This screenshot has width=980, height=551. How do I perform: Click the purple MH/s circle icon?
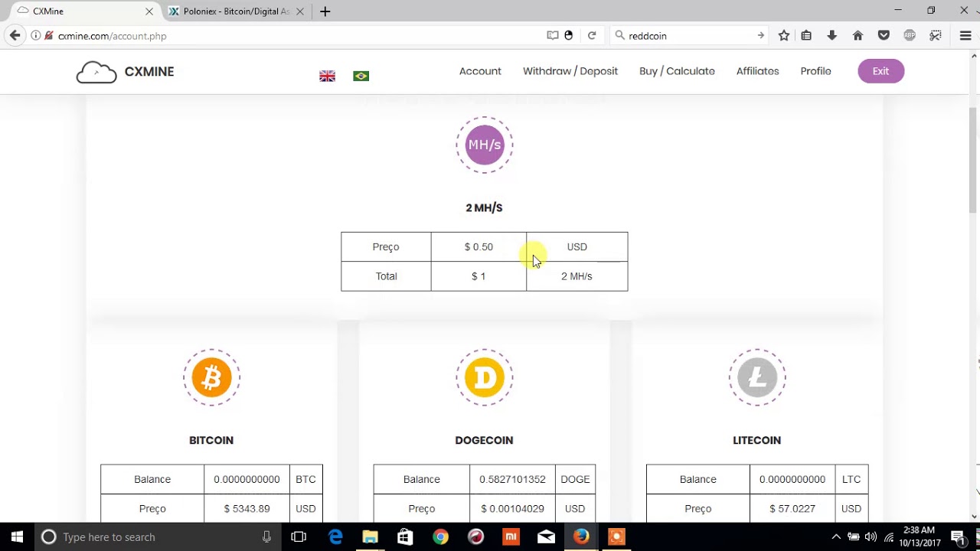[485, 145]
